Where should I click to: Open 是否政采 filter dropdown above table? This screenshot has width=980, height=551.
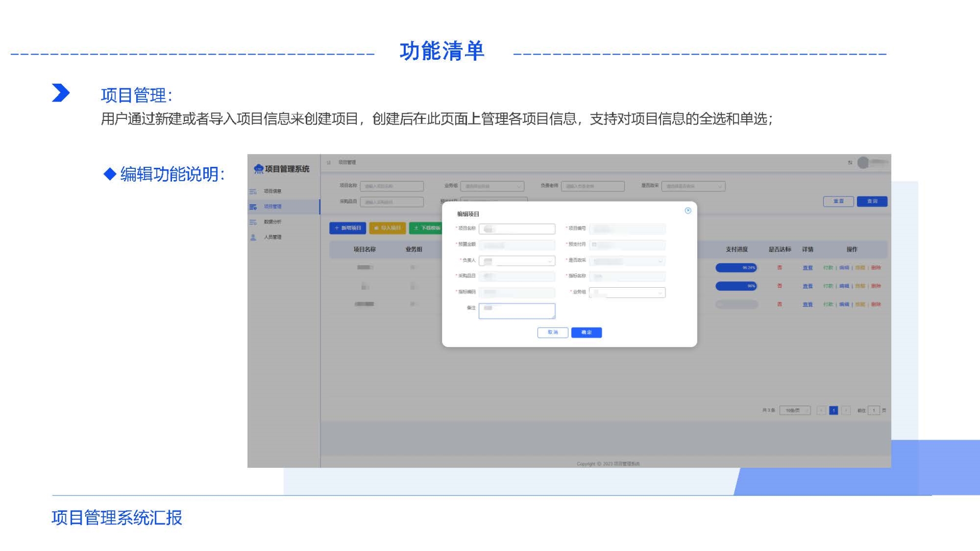(x=693, y=186)
